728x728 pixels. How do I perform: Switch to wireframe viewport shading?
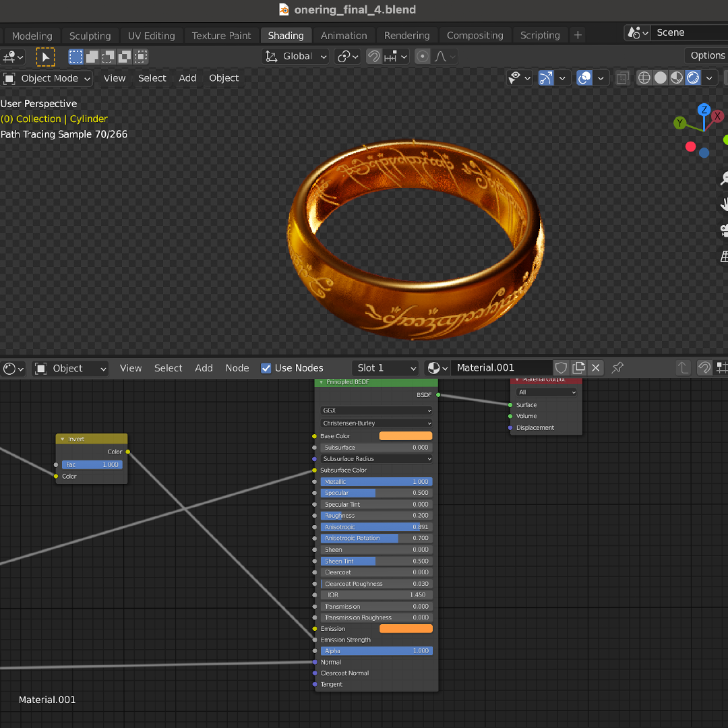[644, 78]
